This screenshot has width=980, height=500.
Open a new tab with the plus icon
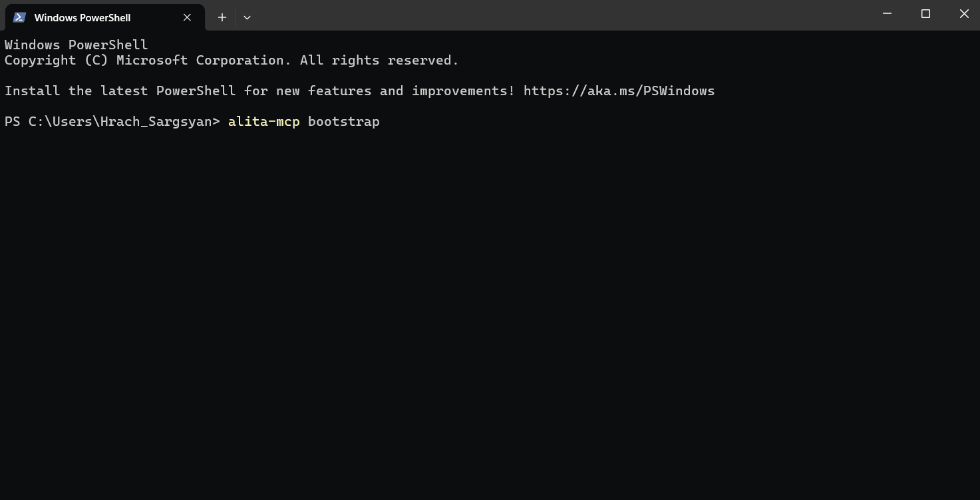[222, 17]
